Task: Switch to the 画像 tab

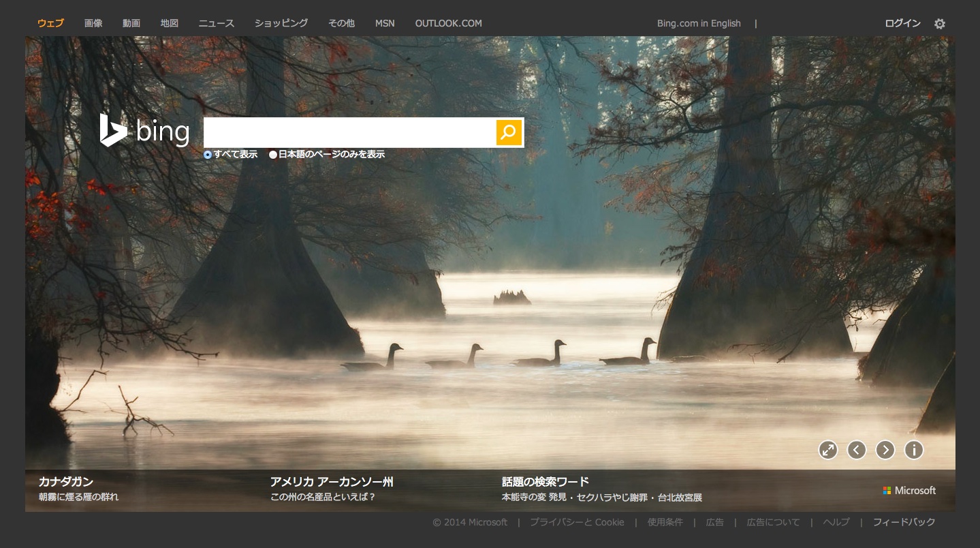Action: (x=93, y=23)
